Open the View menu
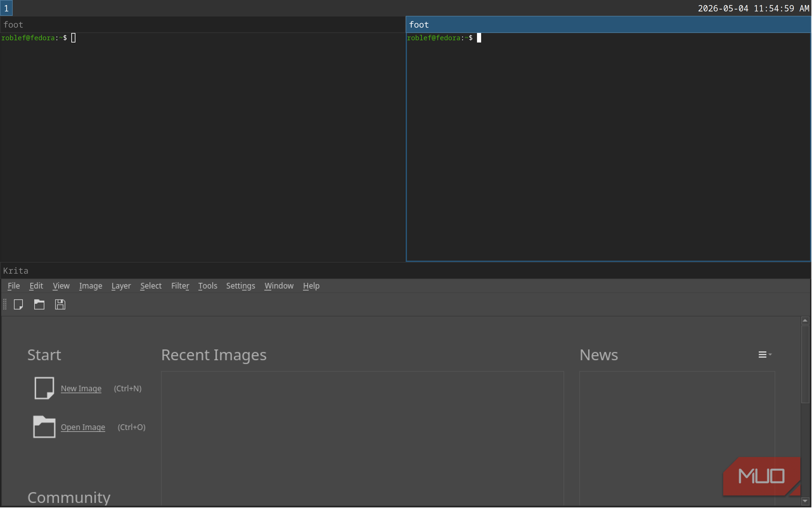This screenshot has width=812, height=508. pyautogui.click(x=61, y=286)
